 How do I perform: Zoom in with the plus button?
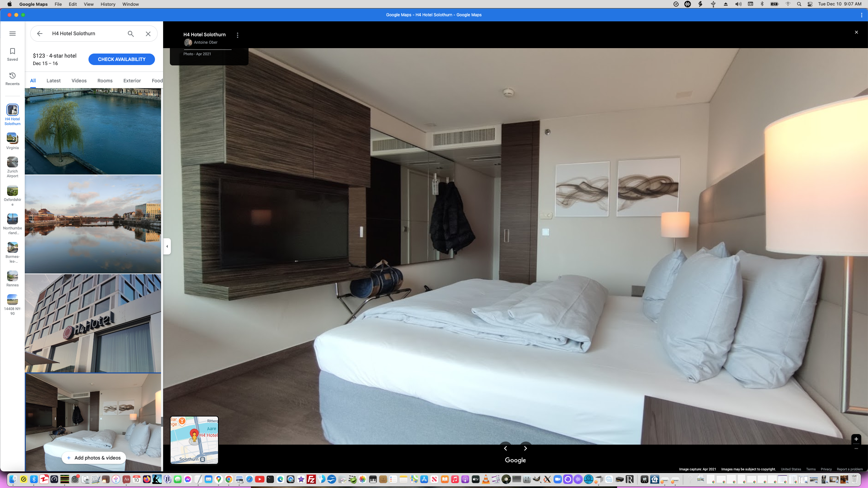856,439
